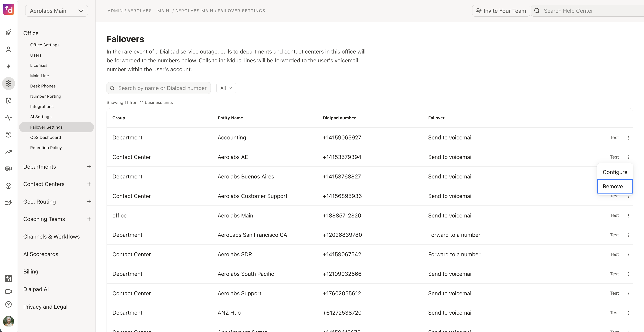
Task: Click Test for the Accounting row
Action: (x=614, y=138)
